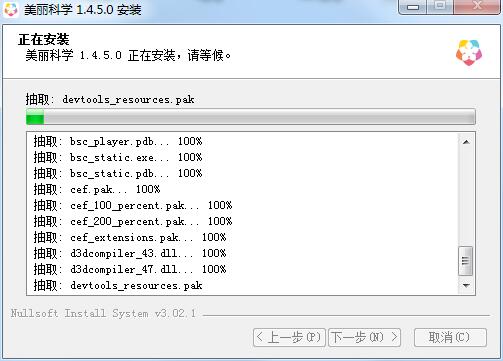Click the log list scrollbar thumb
The image size is (503, 361).
(x=465, y=261)
